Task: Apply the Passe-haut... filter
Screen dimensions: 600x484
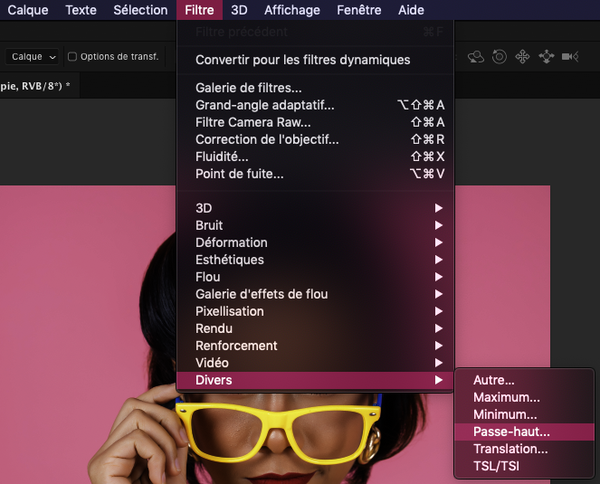Action: [524, 432]
